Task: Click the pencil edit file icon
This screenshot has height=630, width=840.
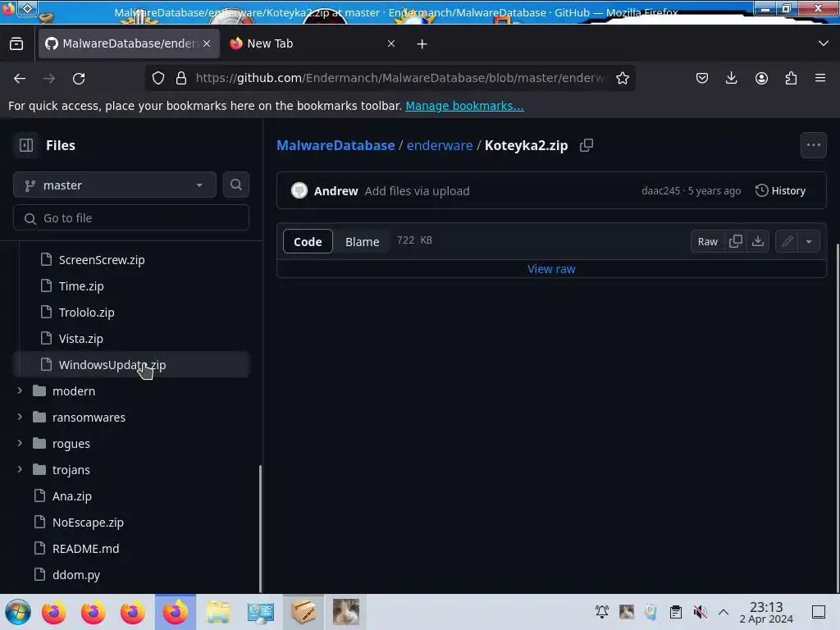Action: pos(787,241)
